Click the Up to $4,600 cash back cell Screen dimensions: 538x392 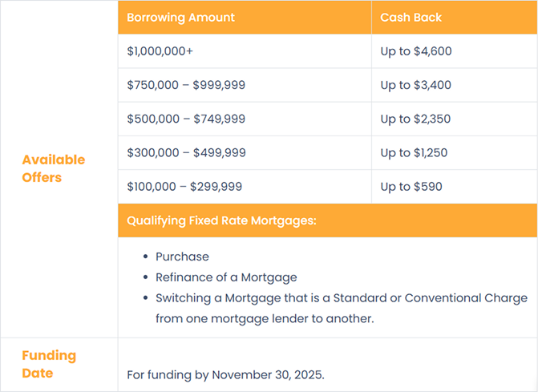pyautogui.click(x=415, y=51)
